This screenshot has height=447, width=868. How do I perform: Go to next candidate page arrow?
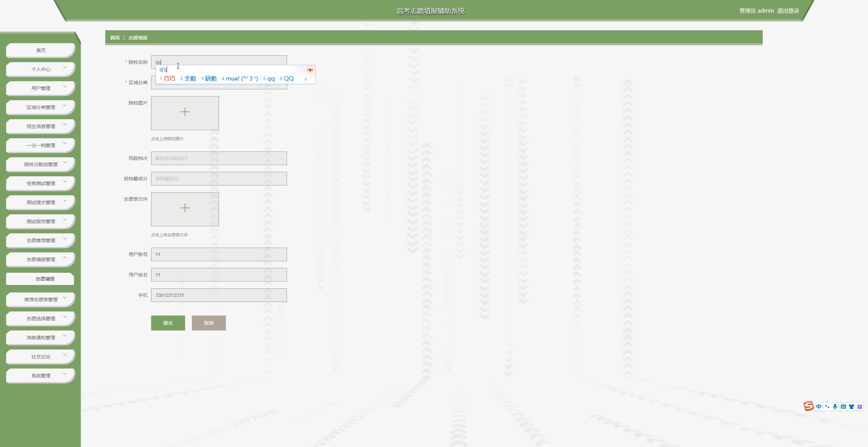point(306,79)
